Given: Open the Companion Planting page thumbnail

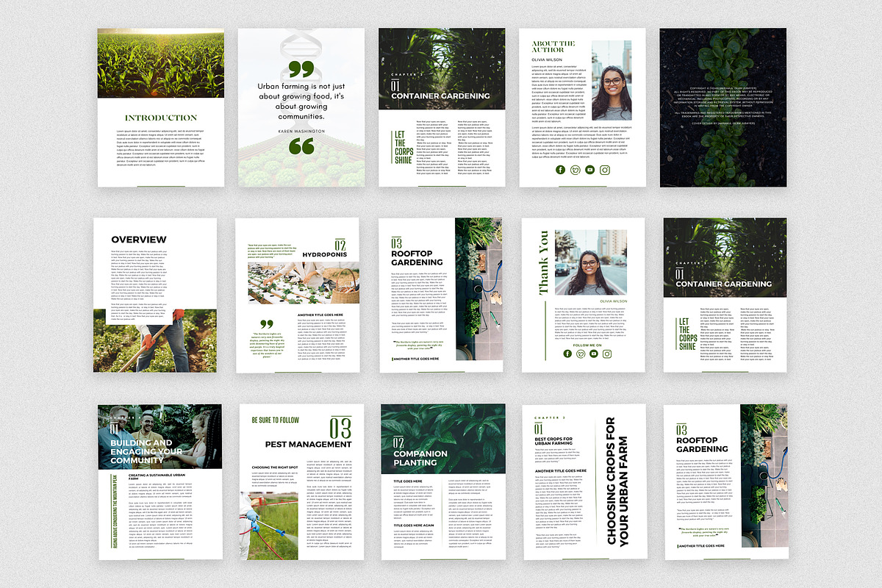Looking at the screenshot, I should (443, 481).
